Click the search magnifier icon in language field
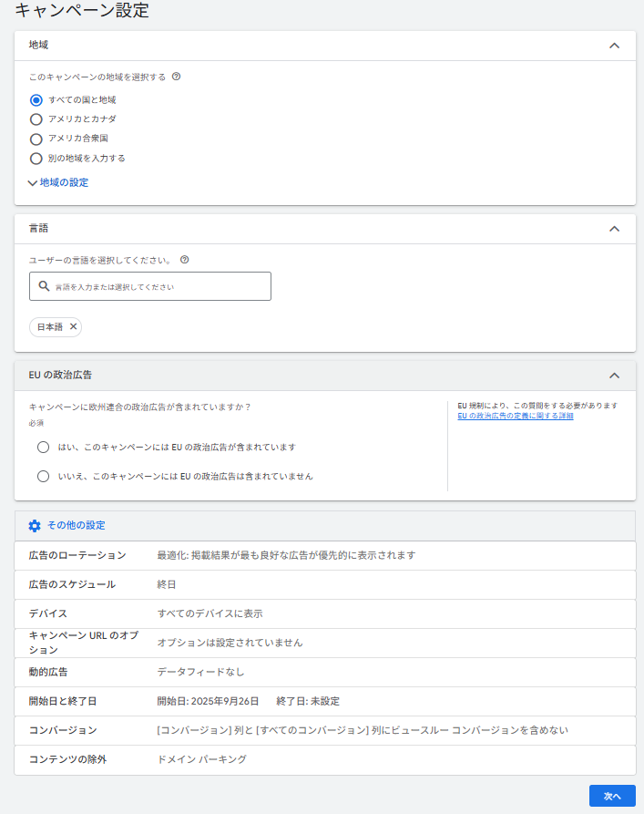Viewport: 644px width, 814px height. tap(43, 286)
